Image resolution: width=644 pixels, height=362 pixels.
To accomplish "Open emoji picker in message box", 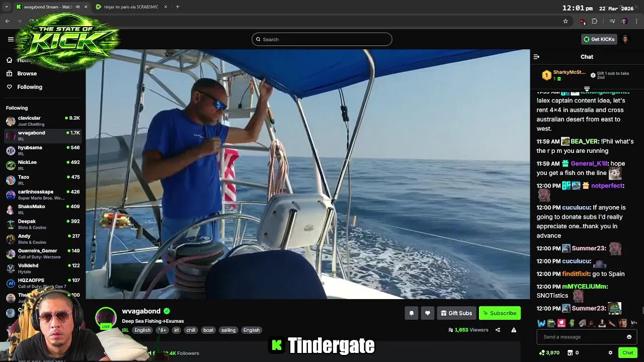I will pyautogui.click(x=629, y=337).
